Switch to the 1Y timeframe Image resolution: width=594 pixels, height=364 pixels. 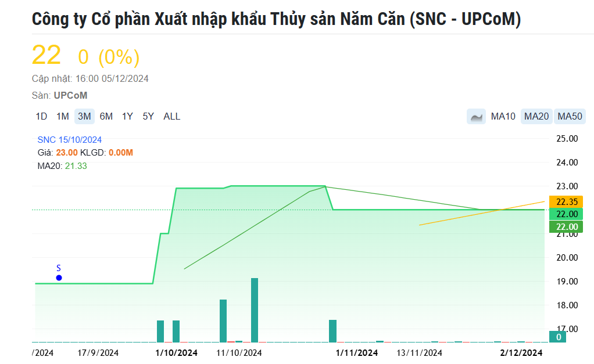coord(127,116)
